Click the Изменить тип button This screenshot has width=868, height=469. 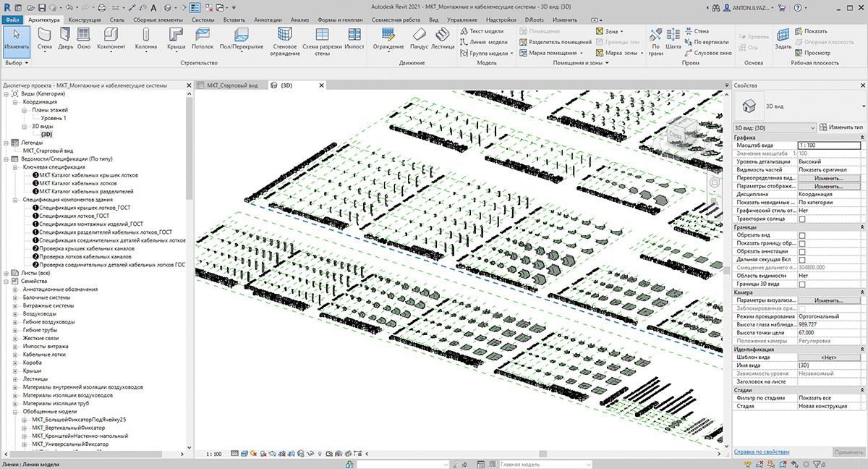point(841,127)
